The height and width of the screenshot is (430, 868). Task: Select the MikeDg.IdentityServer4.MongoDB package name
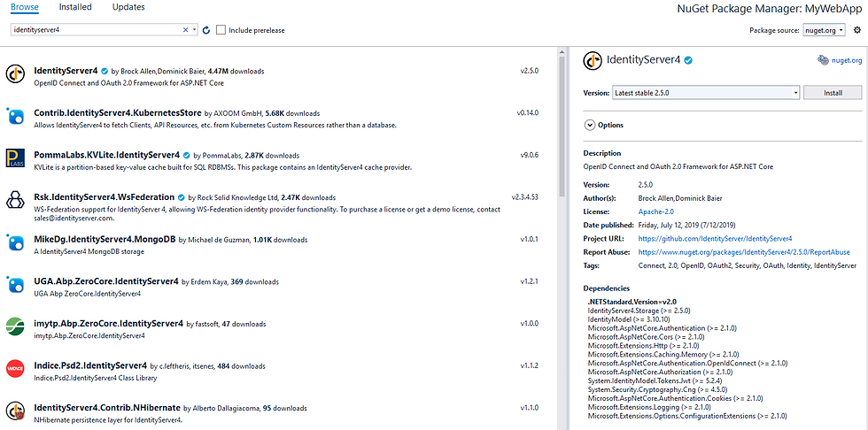pyautogui.click(x=105, y=239)
